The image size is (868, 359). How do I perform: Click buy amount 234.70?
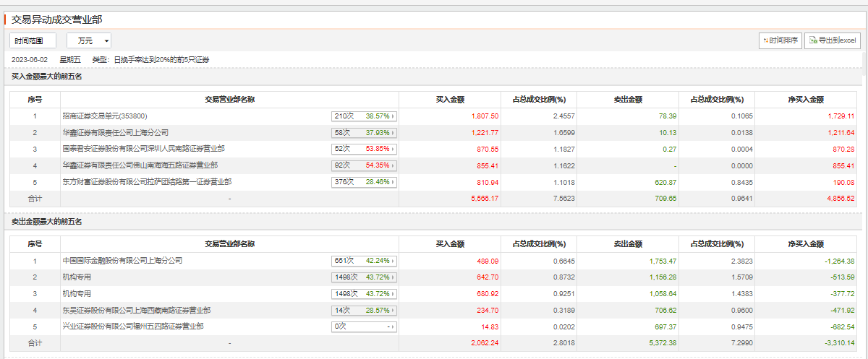tap(488, 311)
